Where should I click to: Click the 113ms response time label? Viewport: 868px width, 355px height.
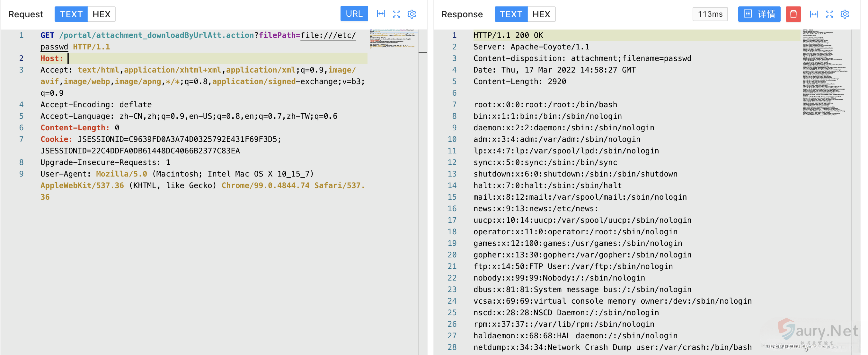(x=710, y=14)
